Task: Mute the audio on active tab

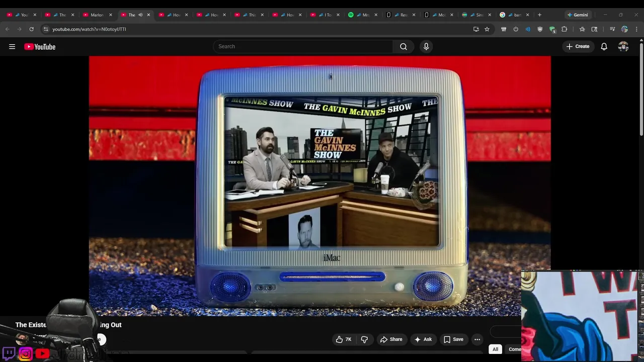Action: coord(140,15)
